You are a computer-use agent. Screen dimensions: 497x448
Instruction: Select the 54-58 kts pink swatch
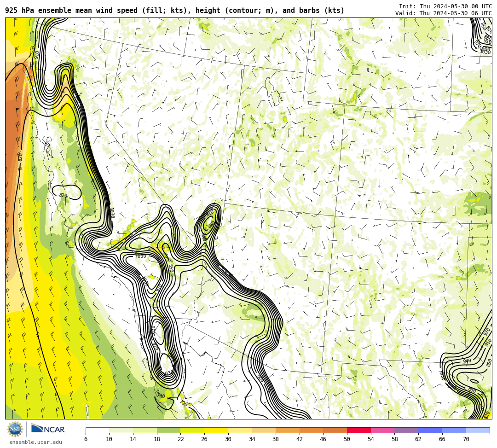[382, 430]
